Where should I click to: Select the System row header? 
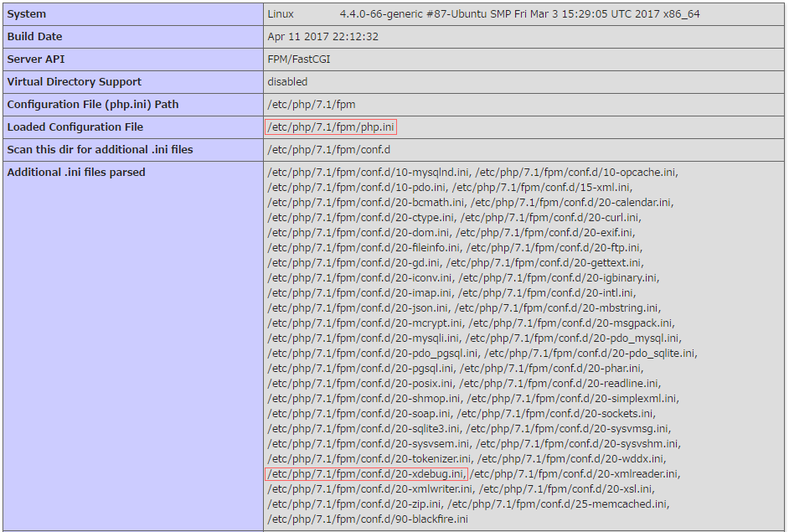pos(26,13)
